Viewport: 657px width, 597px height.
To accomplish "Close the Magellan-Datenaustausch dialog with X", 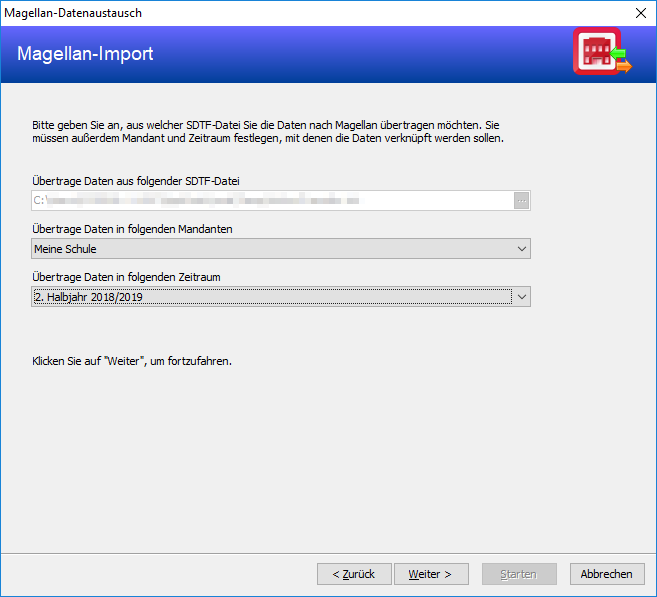I will [641, 13].
